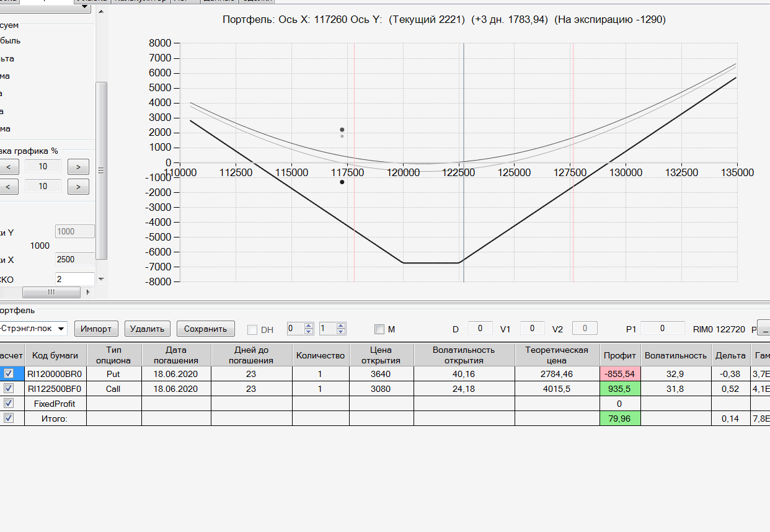
Task: Click the Количество column header
Action: click(x=321, y=355)
